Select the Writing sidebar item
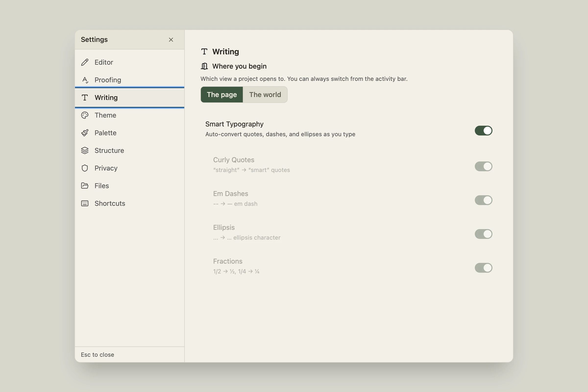The image size is (588, 392). 130,98
